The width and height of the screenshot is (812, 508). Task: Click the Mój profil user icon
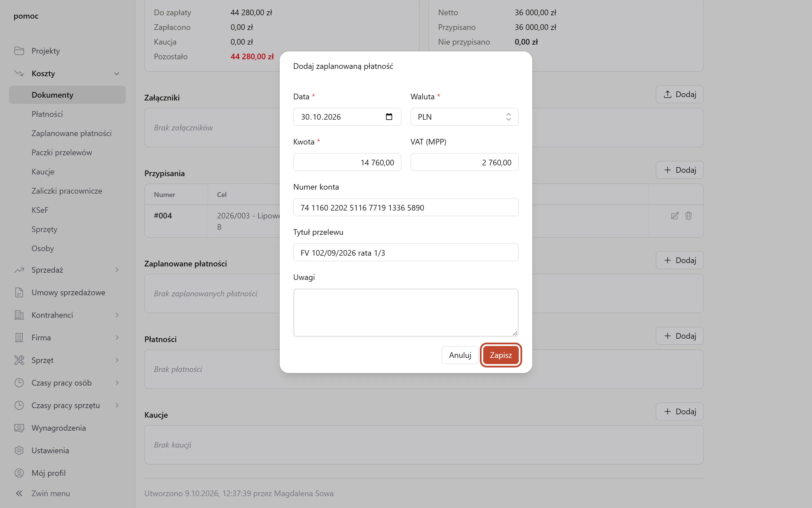coord(19,473)
